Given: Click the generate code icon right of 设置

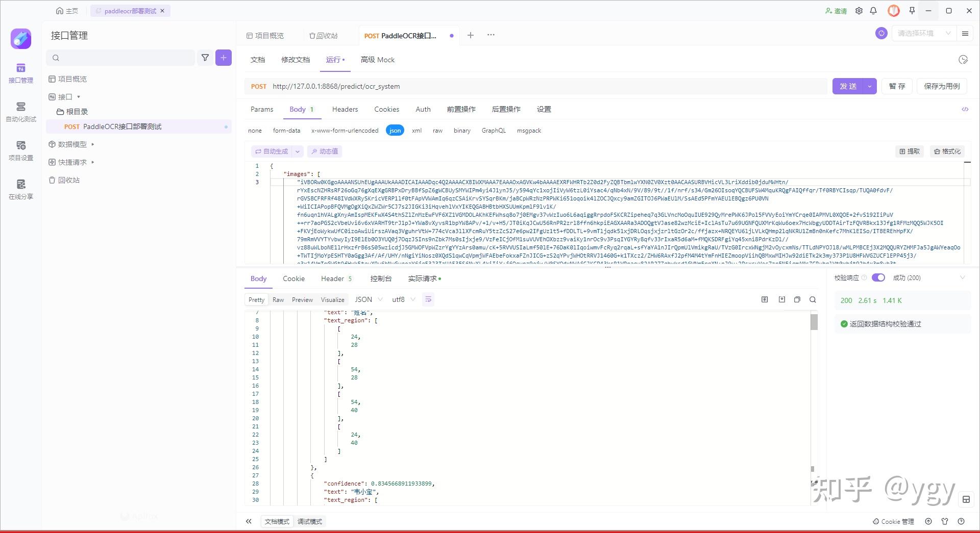Looking at the screenshot, I should (x=965, y=109).
